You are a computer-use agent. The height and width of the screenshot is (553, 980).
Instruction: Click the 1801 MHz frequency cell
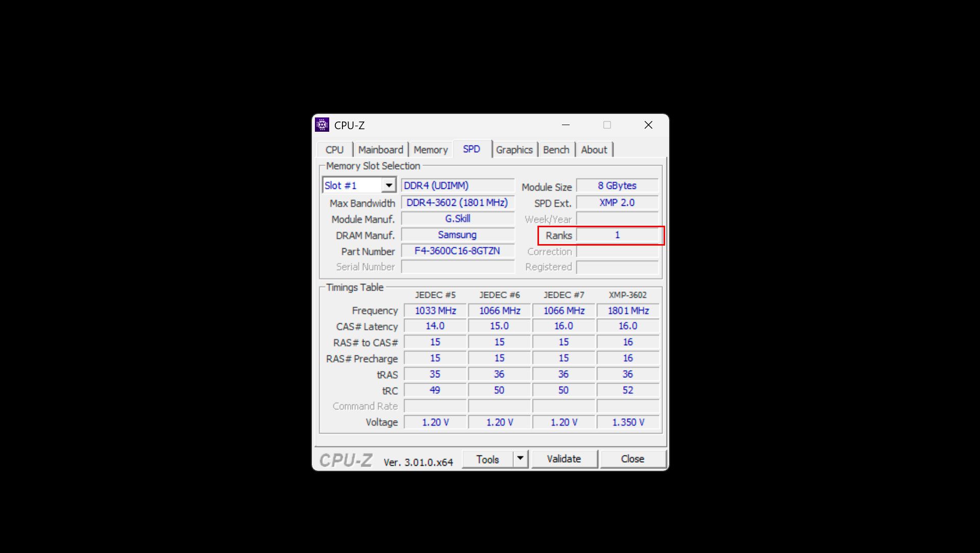[628, 310]
